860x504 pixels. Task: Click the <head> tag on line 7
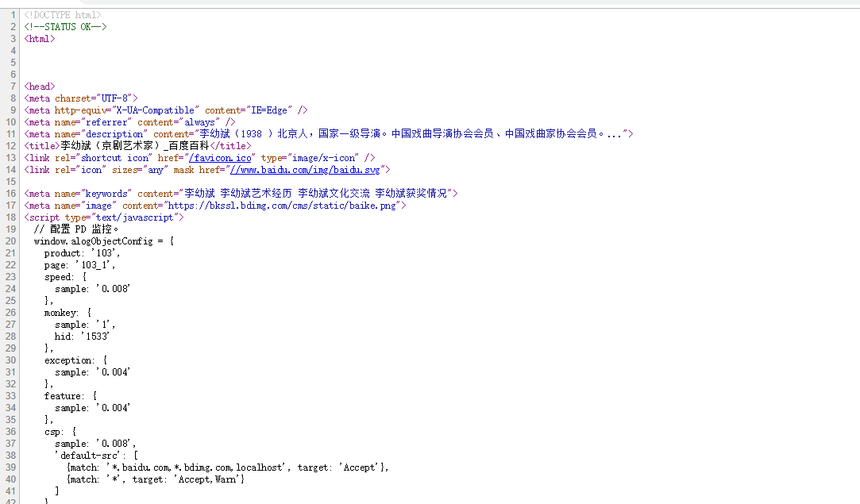(x=40, y=87)
